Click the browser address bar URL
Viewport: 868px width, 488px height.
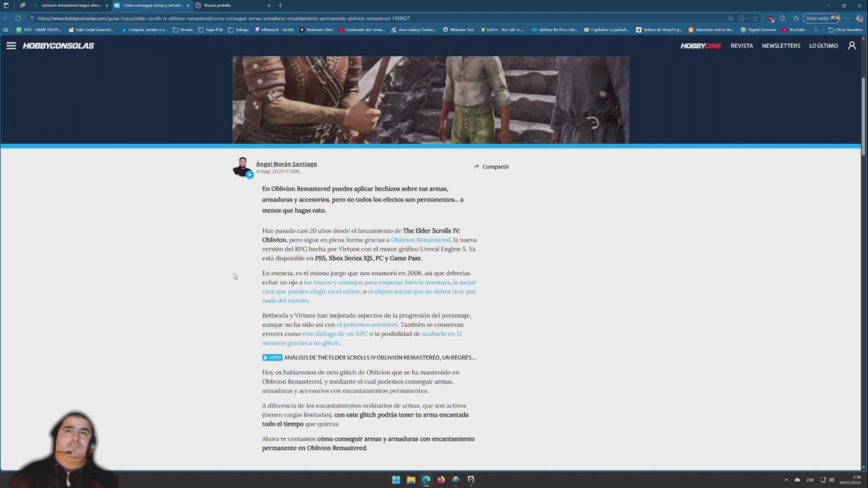click(224, 18)
